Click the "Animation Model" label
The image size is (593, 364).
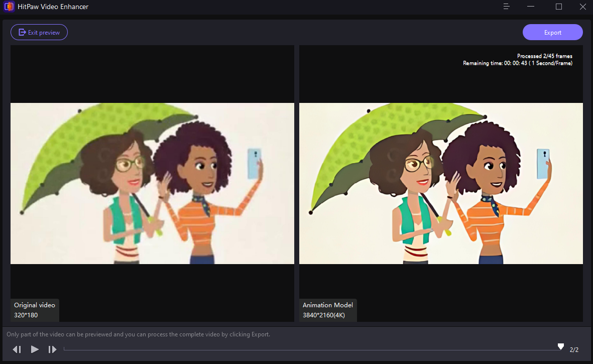[x=327, y=305]
